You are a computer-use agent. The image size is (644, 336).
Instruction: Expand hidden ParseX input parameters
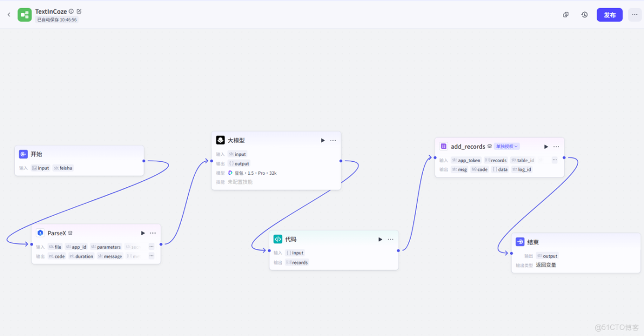[151, 247]
